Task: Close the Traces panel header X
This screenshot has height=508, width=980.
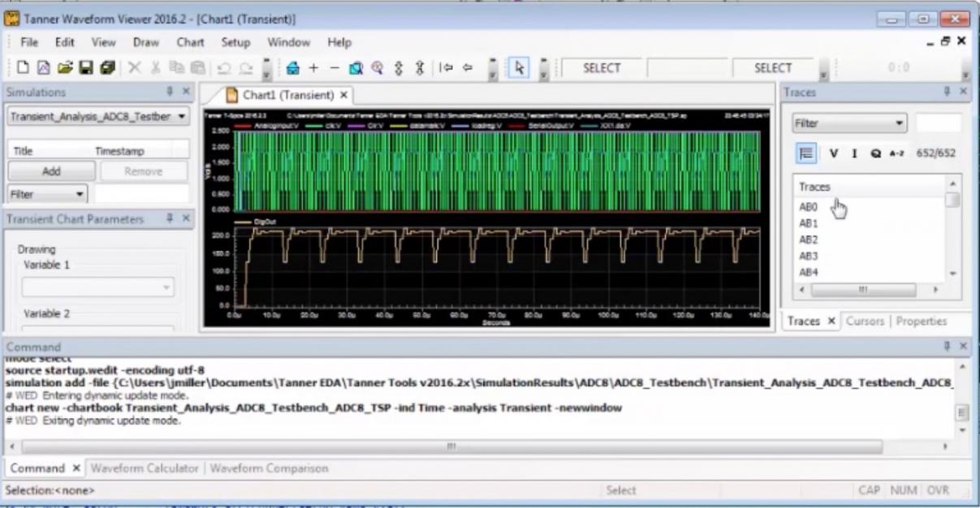Action: 962,93
